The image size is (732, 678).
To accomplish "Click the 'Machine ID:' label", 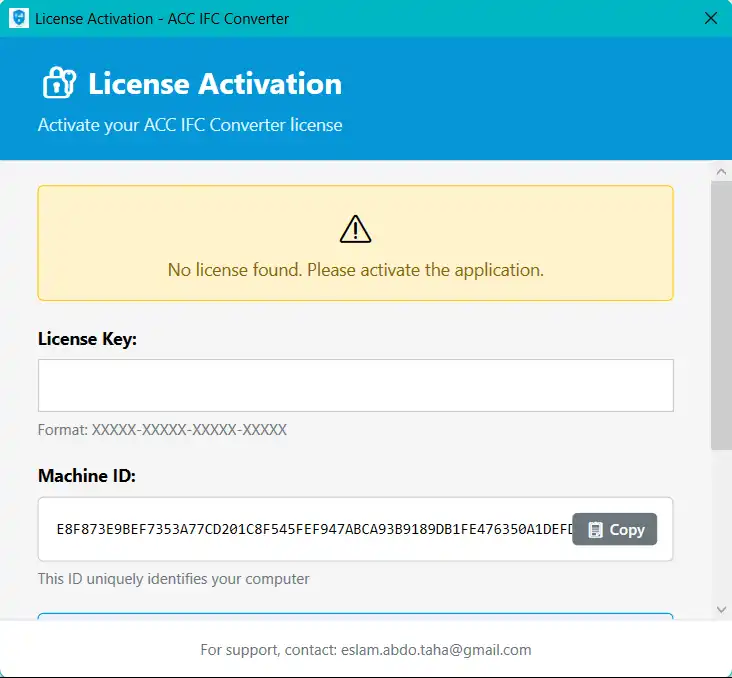I will pyautogui.click(x=86, y=476).
